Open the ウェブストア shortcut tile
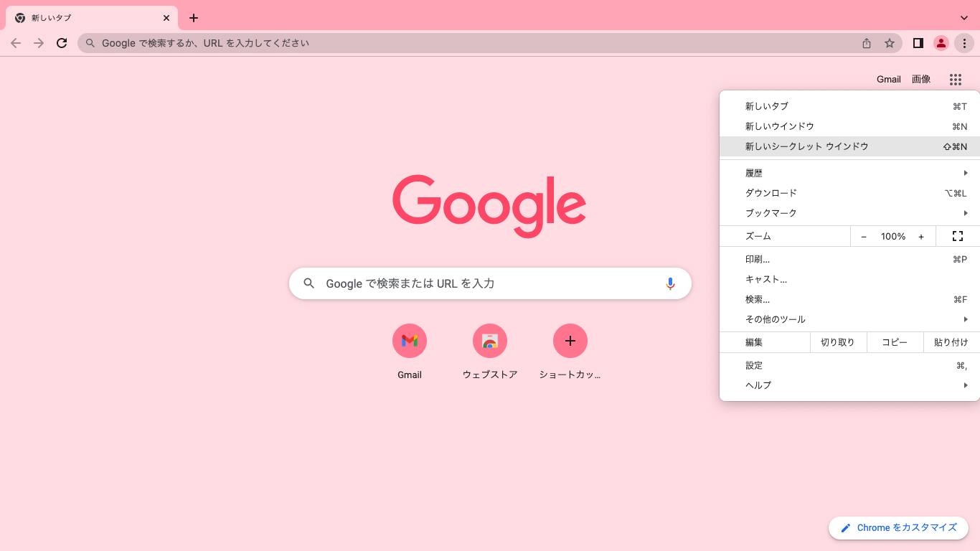Image resolution: width=980 pixels, height=551 pixels. click(490, 352)
